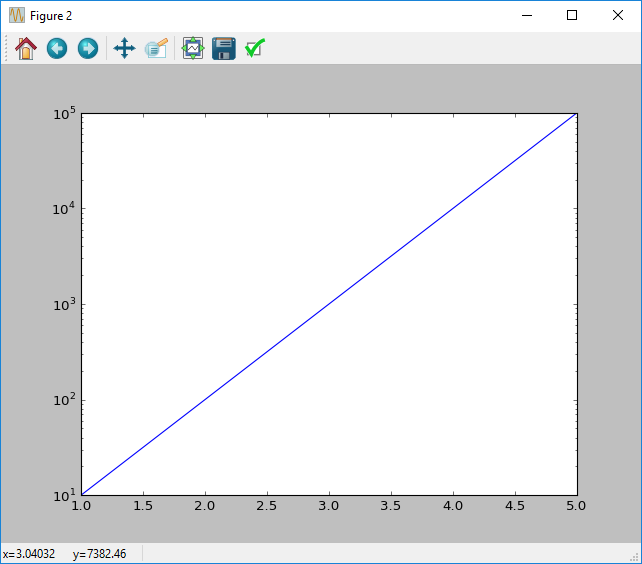
Task: Click the toolbar drag handle
Action: point(6,48)
